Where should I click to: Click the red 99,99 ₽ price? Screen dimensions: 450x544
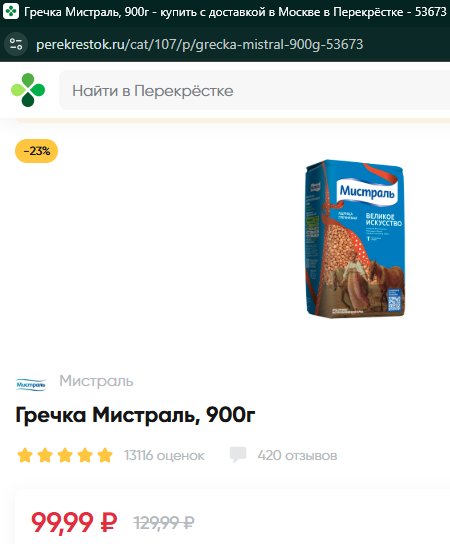[x=74, y=522]
